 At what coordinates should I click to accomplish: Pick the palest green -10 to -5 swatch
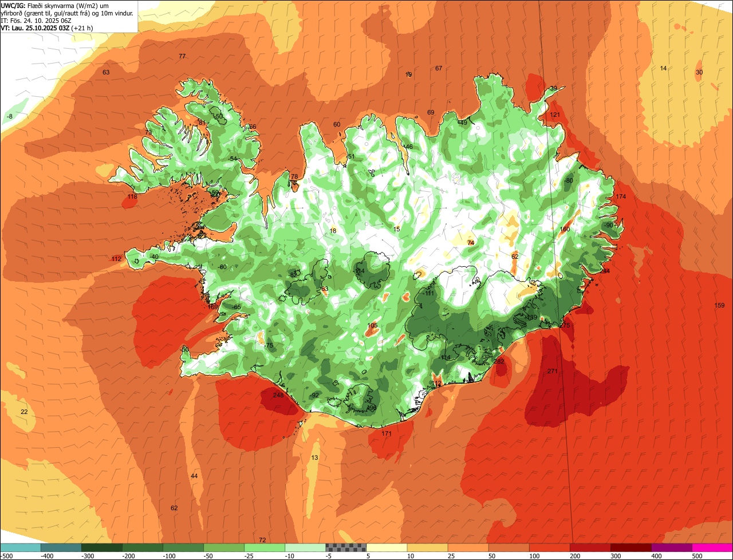click(x=305, y=547)
